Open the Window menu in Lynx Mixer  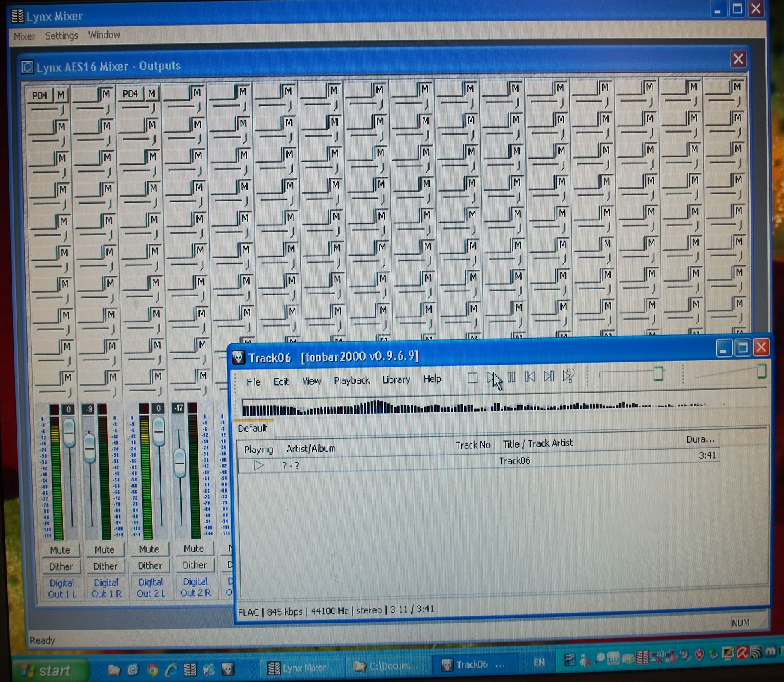[x=104, y=35]
